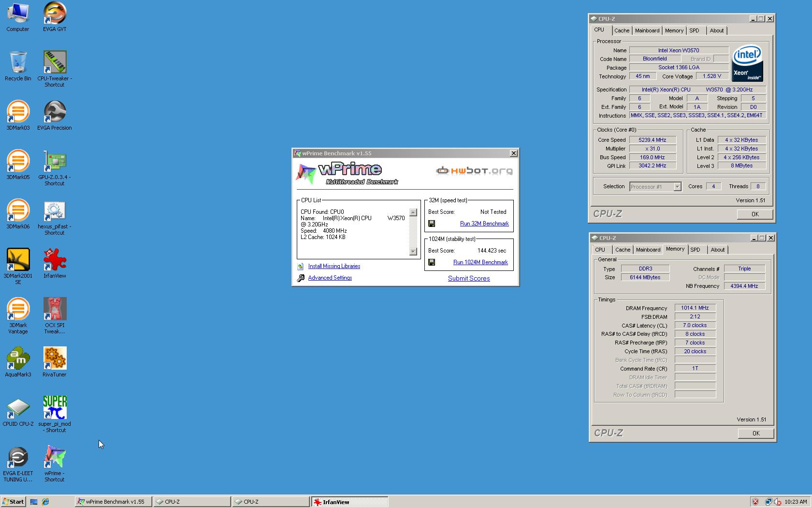The image size is (812, 508).
Task: Click the Submit Scores link
Action: 469,278
